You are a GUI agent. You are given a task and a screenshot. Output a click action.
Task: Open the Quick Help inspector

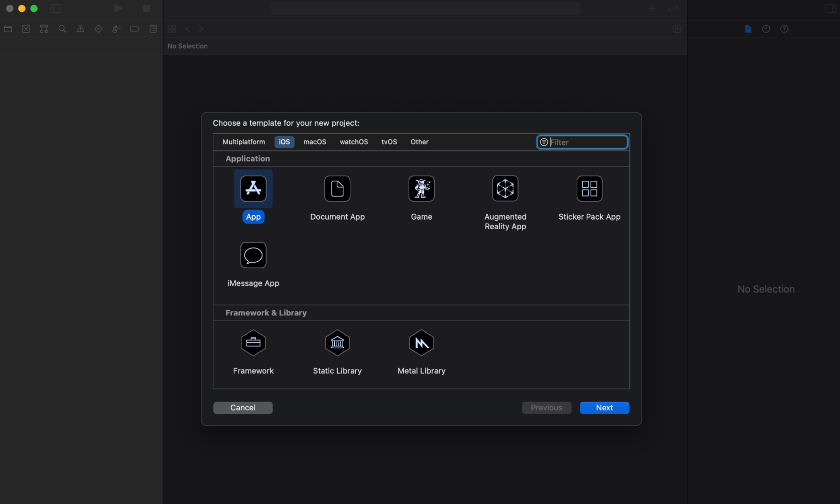pyautogui.click(x=784, y=29)
